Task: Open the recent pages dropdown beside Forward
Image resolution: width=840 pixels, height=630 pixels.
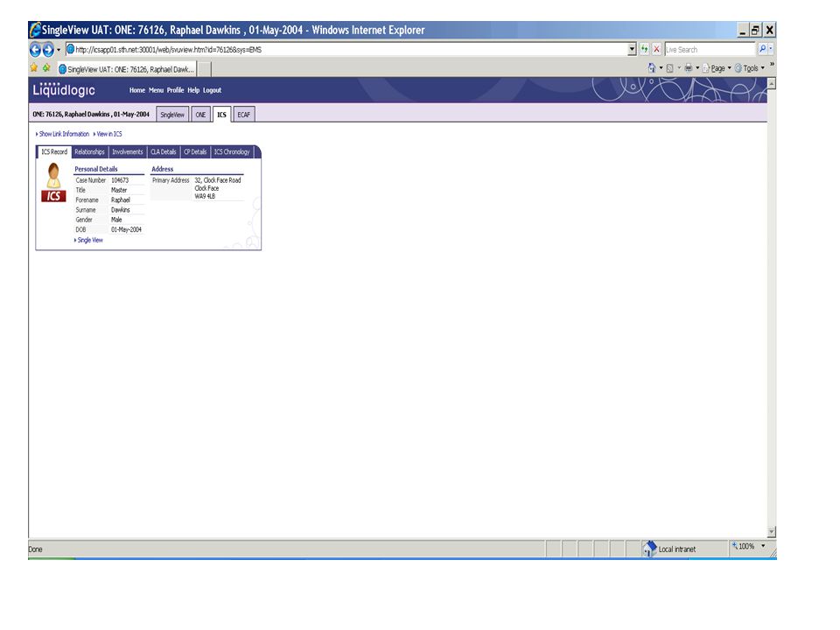Action: pos(59,50)
